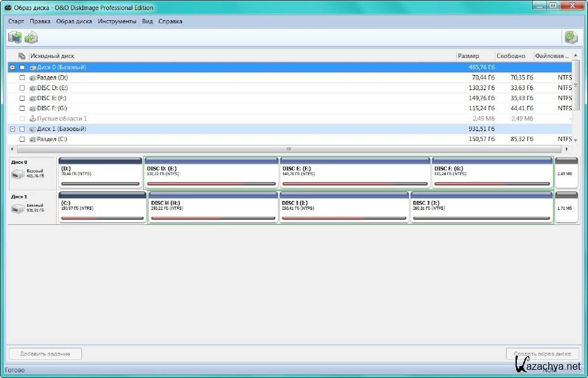Check the Раздел (D:) checkbox
Viewport: 588px width, 378px height.
click(22, 78)
